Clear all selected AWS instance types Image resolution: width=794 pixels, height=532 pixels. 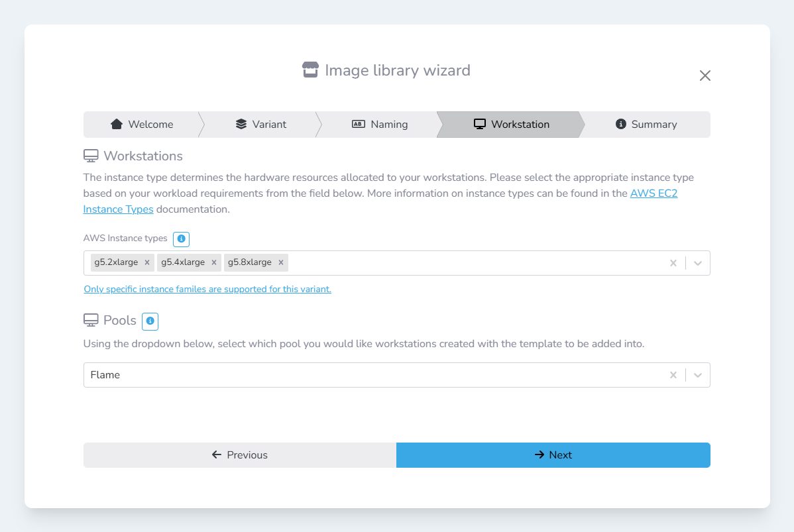coord(673,263)
